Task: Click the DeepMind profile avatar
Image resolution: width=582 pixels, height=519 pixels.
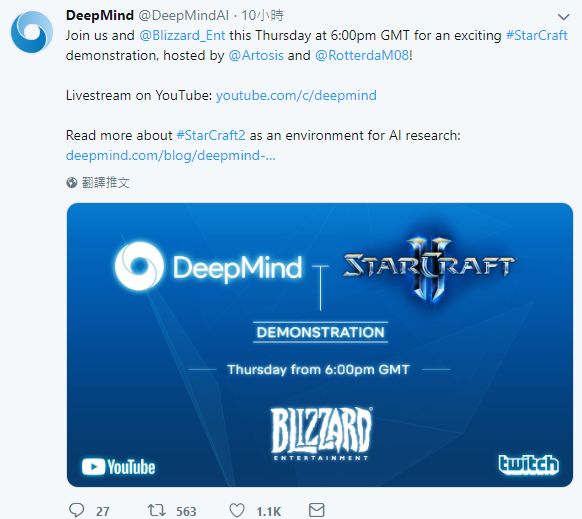Action: click(32, 32)
